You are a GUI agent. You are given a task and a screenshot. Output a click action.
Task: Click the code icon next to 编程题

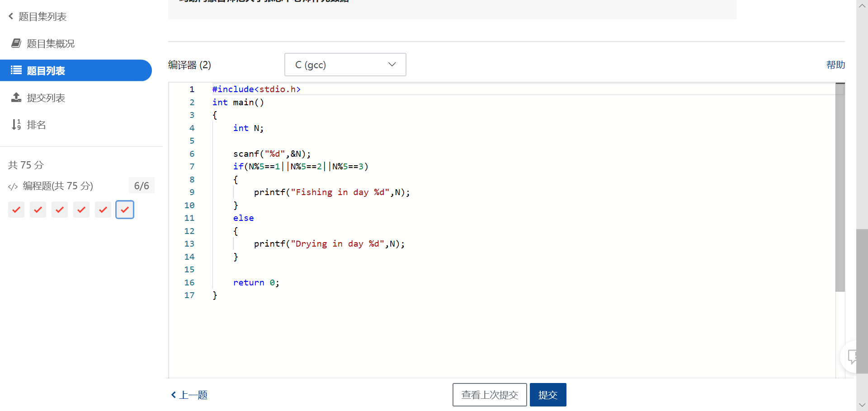(13, 187)
